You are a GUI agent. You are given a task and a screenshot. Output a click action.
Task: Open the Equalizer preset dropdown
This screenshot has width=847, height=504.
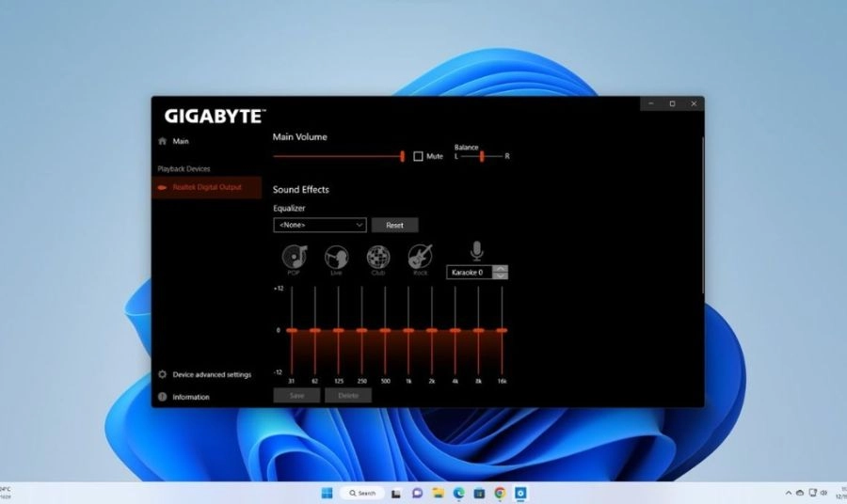tap(320, 225)
